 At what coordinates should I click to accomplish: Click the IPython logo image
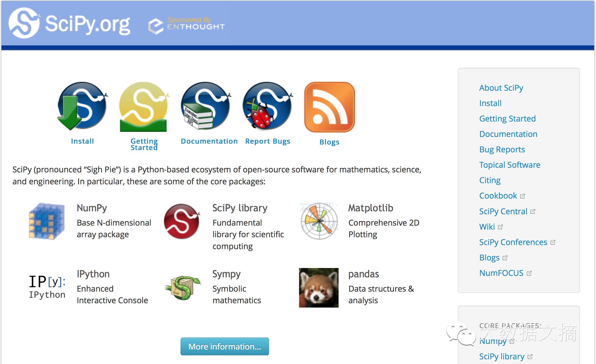[x=47, y=287]
